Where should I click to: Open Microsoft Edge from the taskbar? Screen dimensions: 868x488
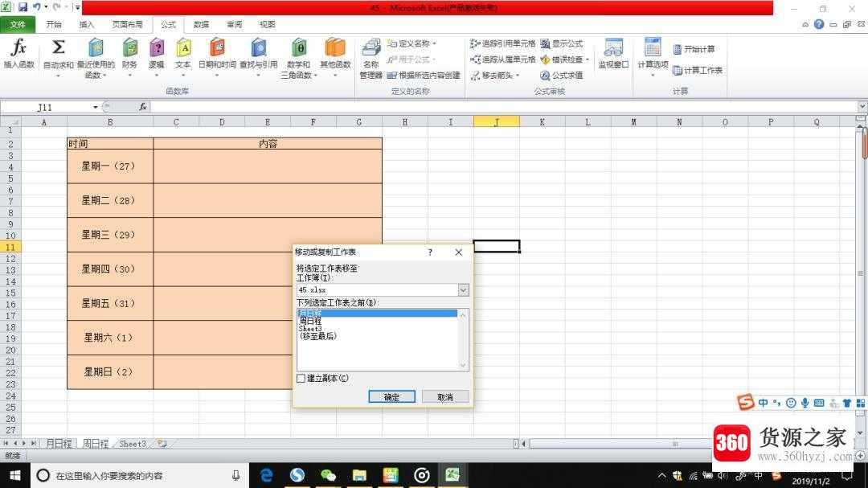pyautogui.click(x=266, y=475)
